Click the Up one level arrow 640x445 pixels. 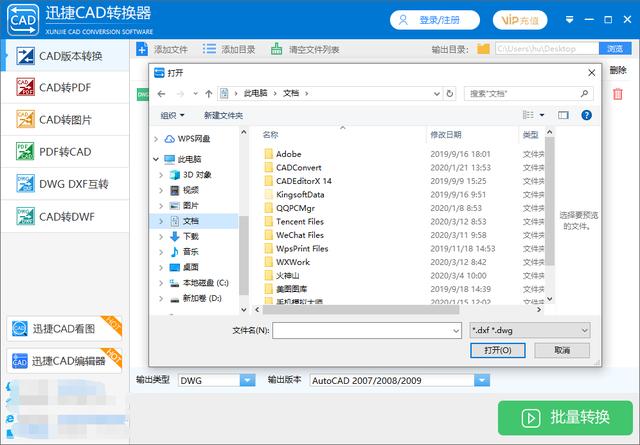click(209, 94)
